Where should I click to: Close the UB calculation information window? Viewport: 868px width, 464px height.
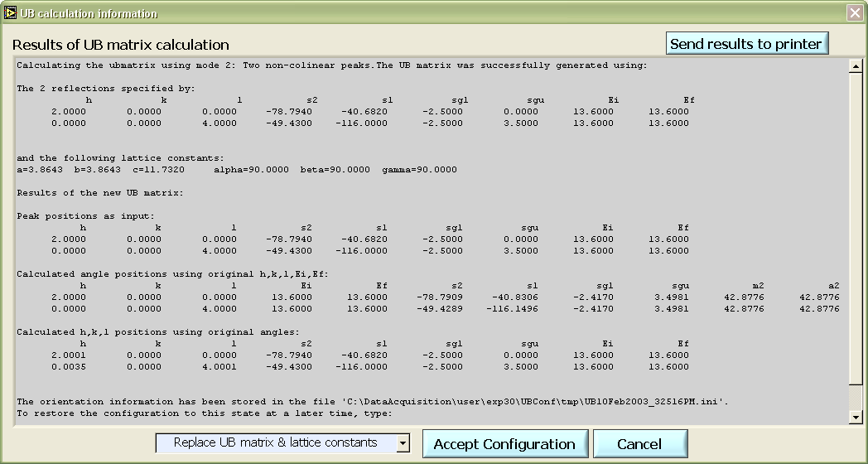(854, 13)
